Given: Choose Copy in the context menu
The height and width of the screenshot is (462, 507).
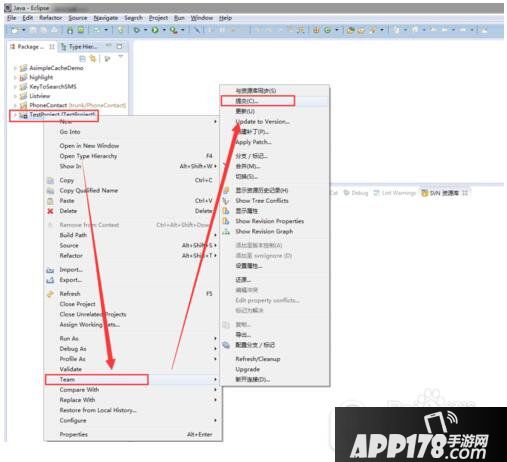Looking at the screenshot, I should [67, 180].
